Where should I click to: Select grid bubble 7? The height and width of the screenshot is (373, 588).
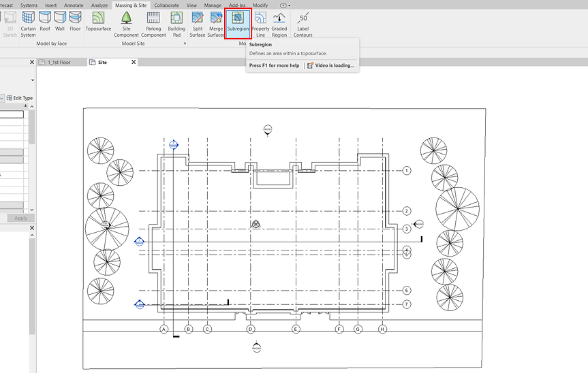[x=407, y=304]
